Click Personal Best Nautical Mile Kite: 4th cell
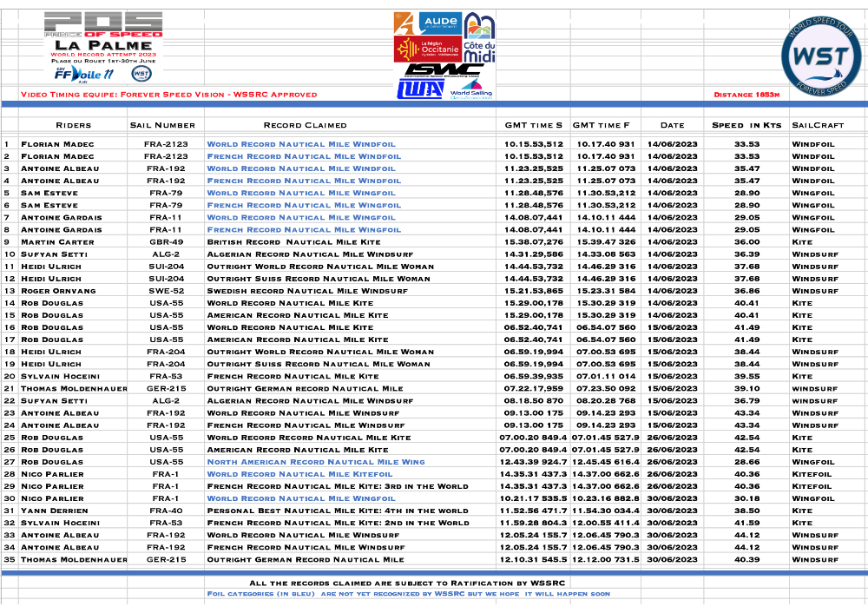Screen dimensions: 868x613 coord(338,511)
